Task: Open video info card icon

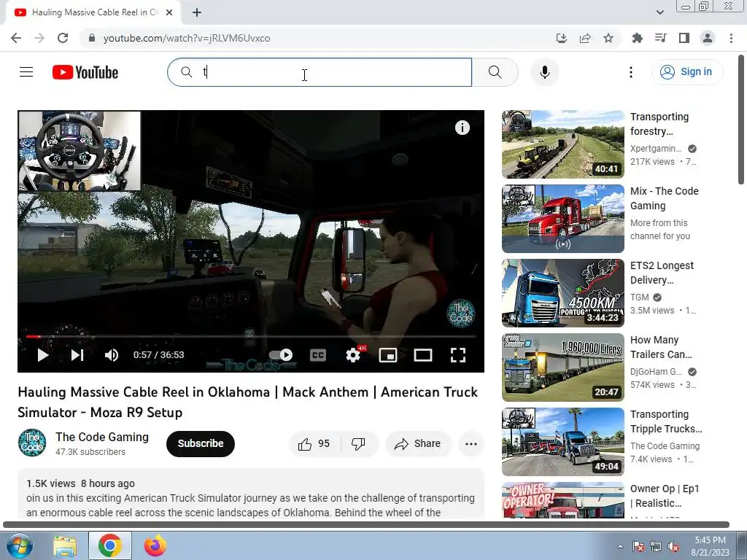Action: (462, 128)
